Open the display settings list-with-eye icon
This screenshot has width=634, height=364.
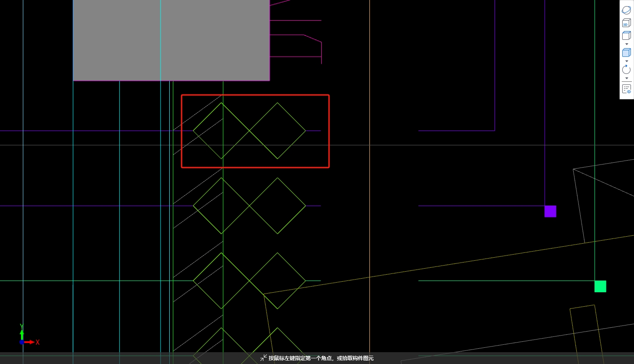point(626,89)
